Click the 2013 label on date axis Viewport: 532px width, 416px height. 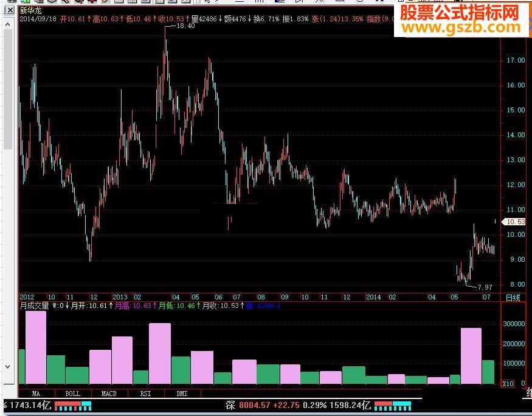[x=120, y=297]
